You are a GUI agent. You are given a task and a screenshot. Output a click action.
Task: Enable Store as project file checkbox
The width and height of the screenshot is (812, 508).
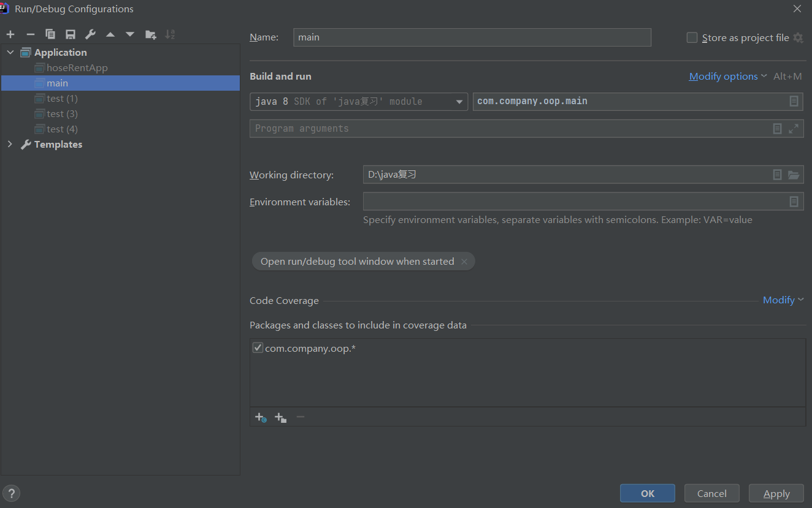[x=692, y=38]
